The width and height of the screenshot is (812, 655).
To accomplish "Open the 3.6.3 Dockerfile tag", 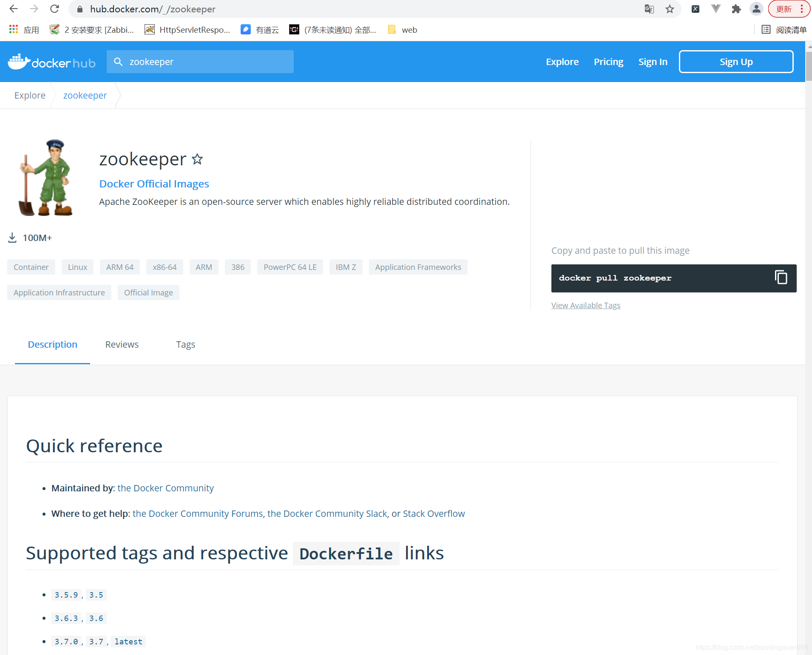I will (66, 618).
